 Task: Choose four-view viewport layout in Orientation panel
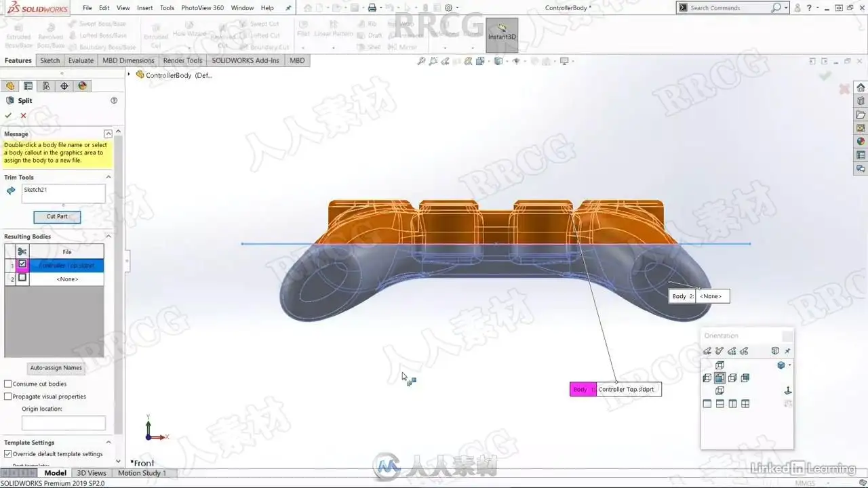click(745, 404)
